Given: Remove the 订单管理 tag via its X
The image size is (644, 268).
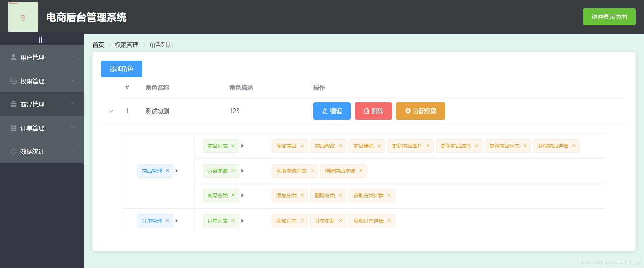Looking at the screenshot, I should click(x=167, y=221).
